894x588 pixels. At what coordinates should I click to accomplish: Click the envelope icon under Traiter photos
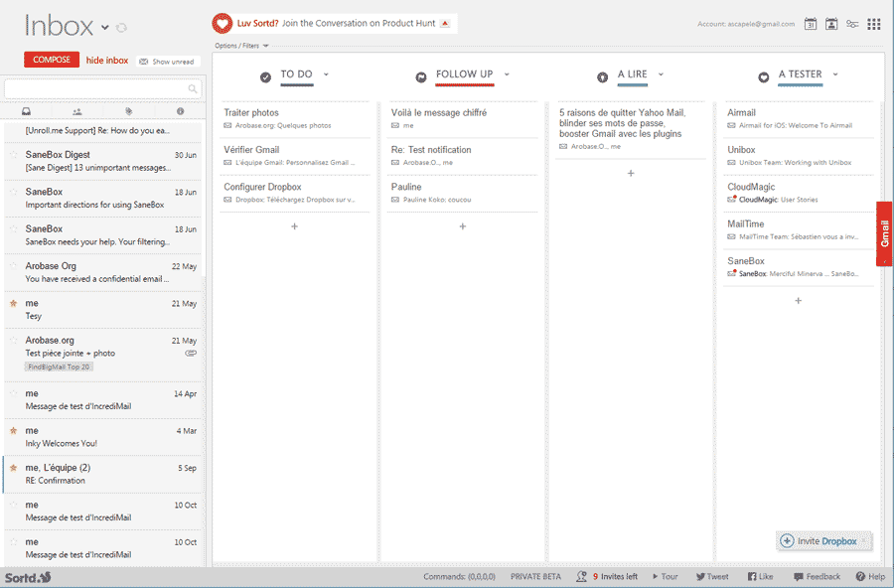[x=227, y=125]
